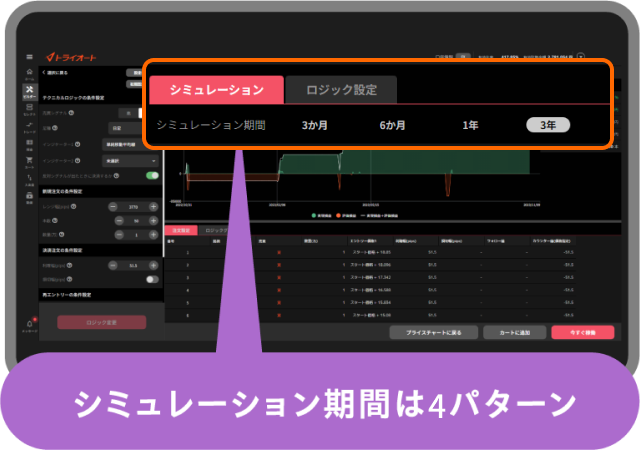Click the 選択に戻る back link
Image resolution: width=640 pixels, height=450 pixels.
55,73
